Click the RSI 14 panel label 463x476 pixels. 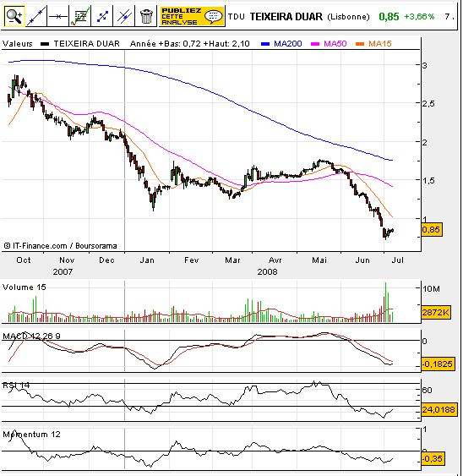point(16,386)
